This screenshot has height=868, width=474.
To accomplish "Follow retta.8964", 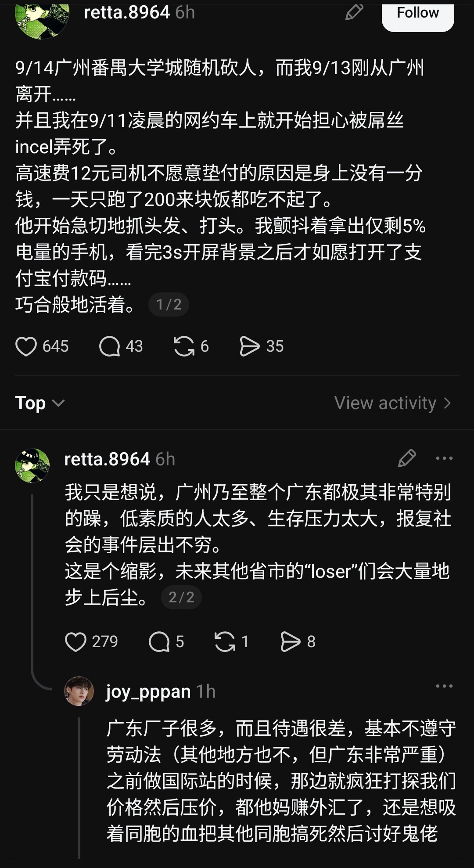I will pos(418,14).
